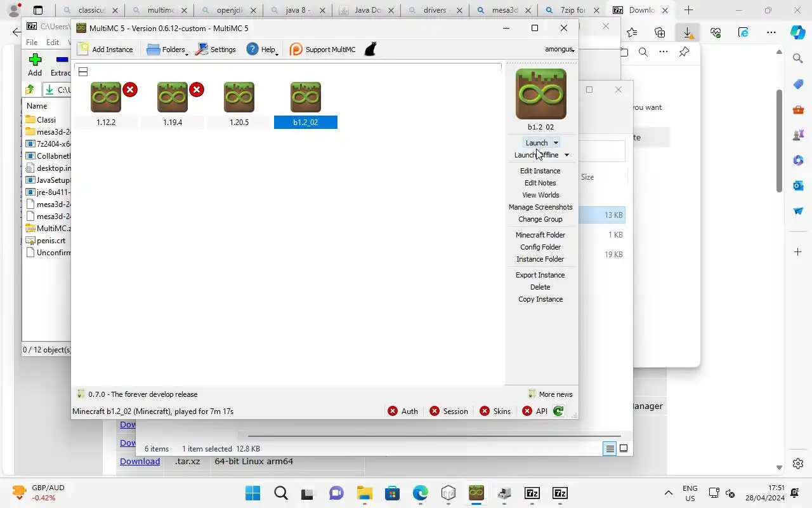This screenshot has height=508, width=812.
Task: Select desktop.ini in 7-Zip list
Action: point(48,168)
